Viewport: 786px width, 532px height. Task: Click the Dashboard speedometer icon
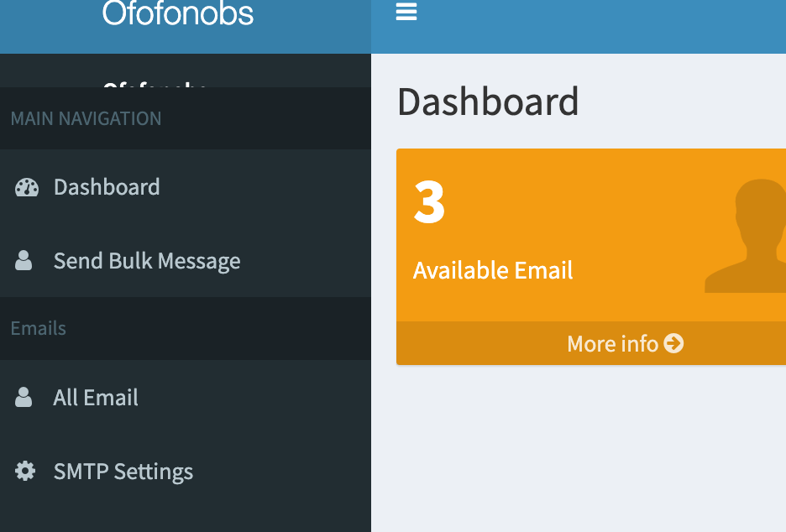[x=26, y=187]
